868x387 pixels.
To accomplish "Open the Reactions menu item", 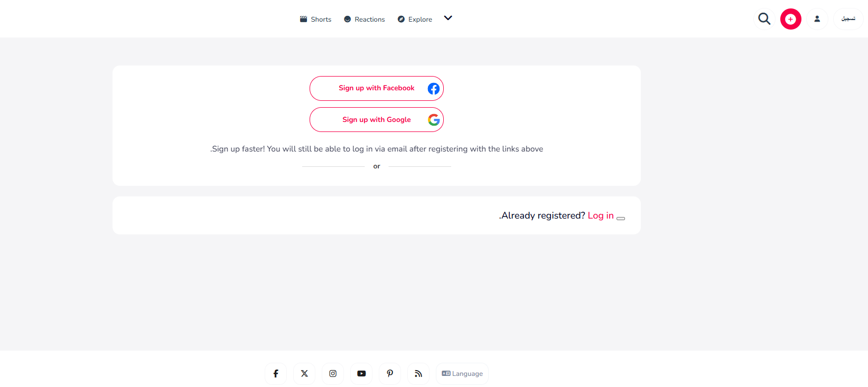I will (x=365, y=20).
